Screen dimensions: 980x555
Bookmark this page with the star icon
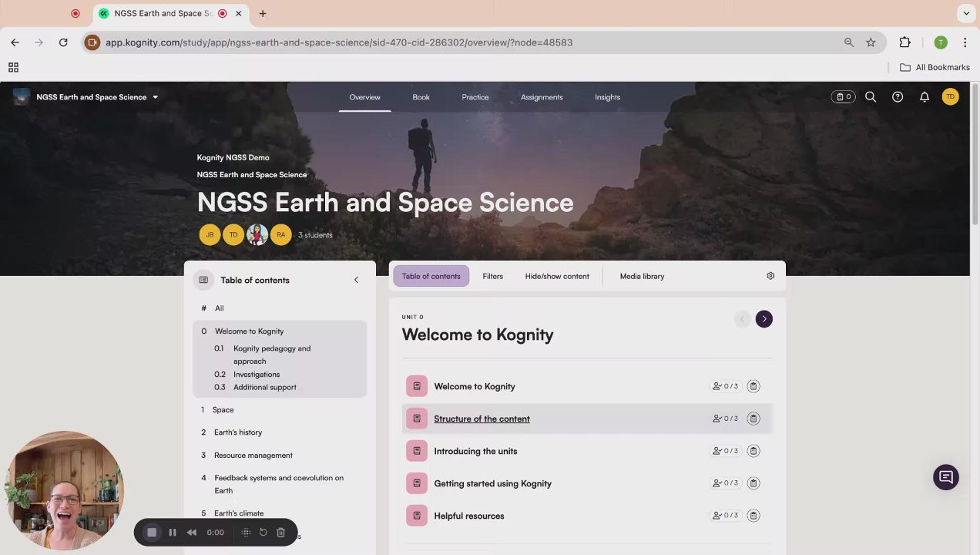click(x=871, y=42)
